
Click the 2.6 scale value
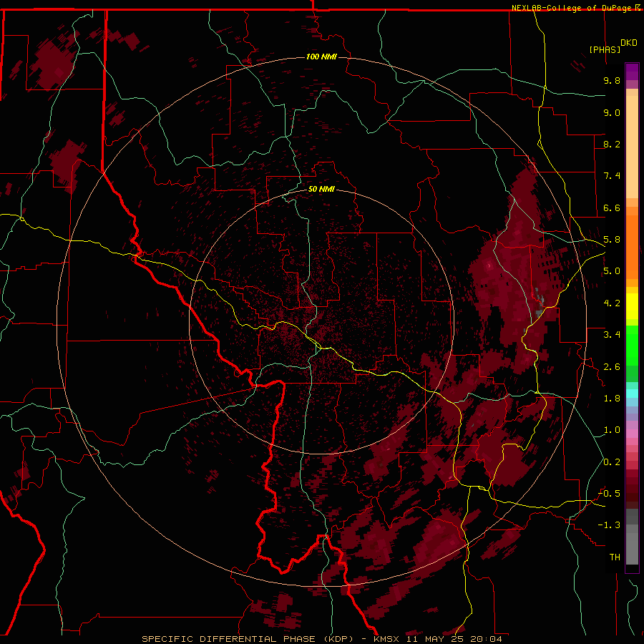[x=612, y=367]
